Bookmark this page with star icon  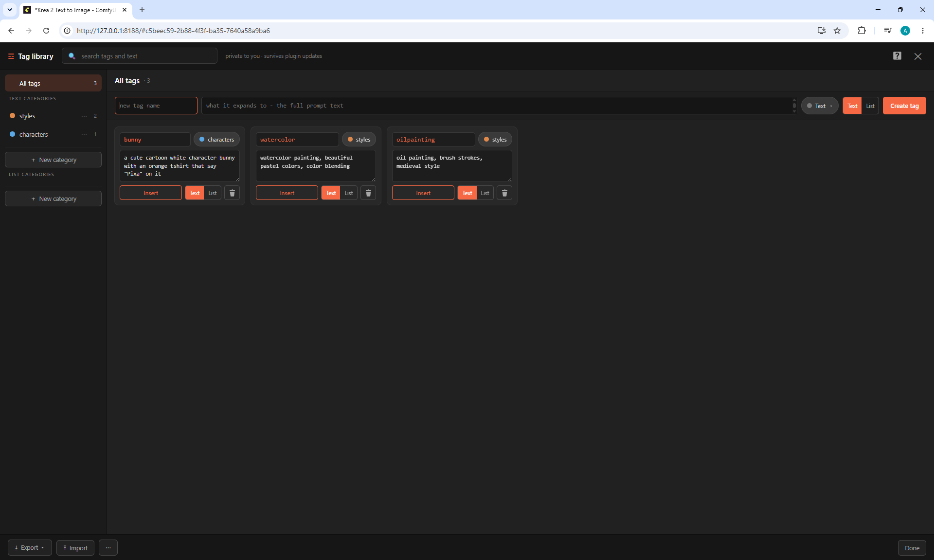(x=837, y=31)
